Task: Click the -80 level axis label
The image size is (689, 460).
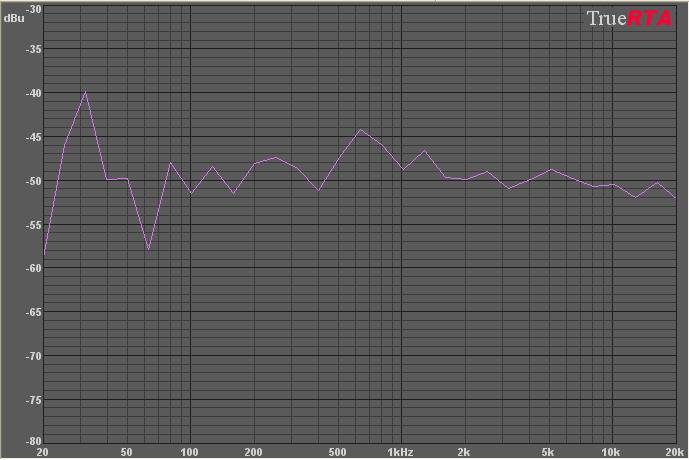Action: [34, 440]
